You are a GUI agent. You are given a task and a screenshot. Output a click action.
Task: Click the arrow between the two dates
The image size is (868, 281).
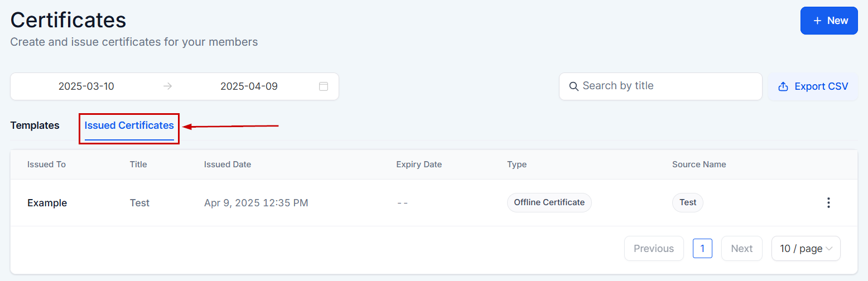click(x=167, y=86)
